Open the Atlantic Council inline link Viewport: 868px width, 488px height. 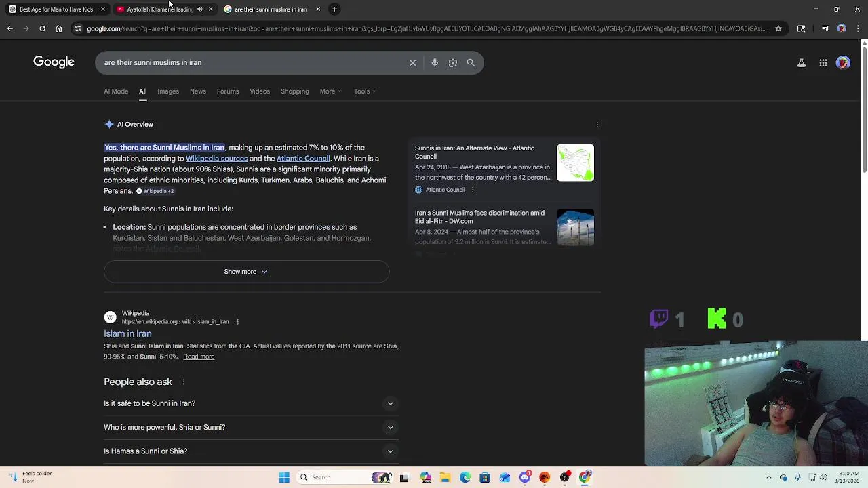303,159
